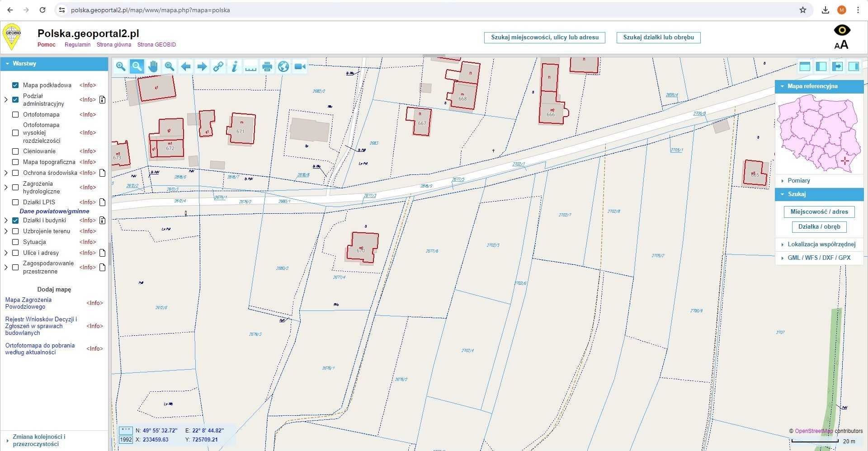Click the chain link share icon
Image resolution: width=868 pixels, height=451 pixels.
[x=218, y=66]
